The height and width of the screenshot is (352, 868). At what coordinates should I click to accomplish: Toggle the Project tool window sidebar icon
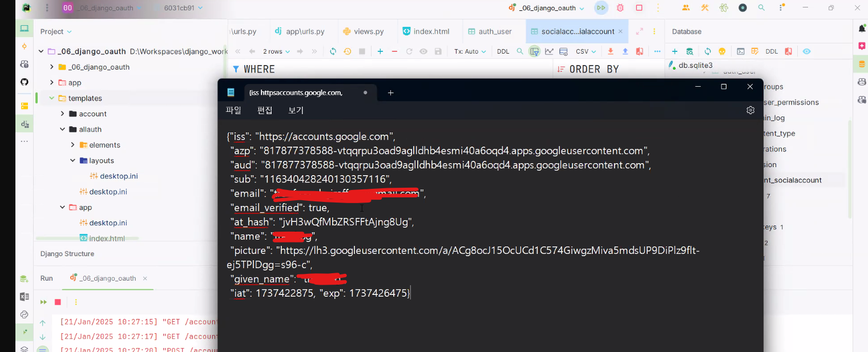[x=24, y=29]
